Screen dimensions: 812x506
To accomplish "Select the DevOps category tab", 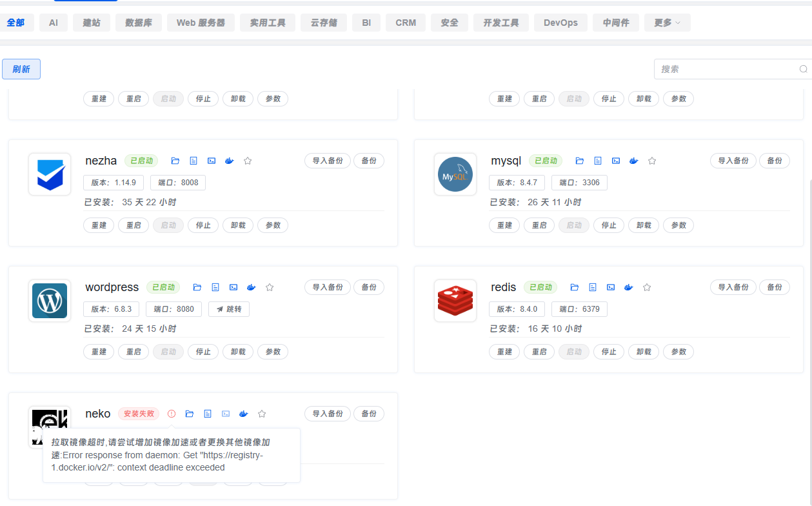I will (560, 23).
